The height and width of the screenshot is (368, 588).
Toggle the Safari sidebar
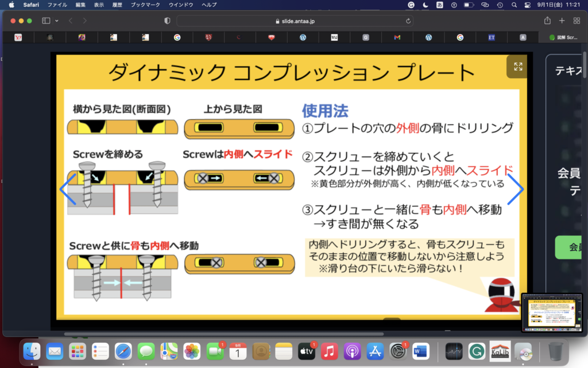click(x=46, y=21)
